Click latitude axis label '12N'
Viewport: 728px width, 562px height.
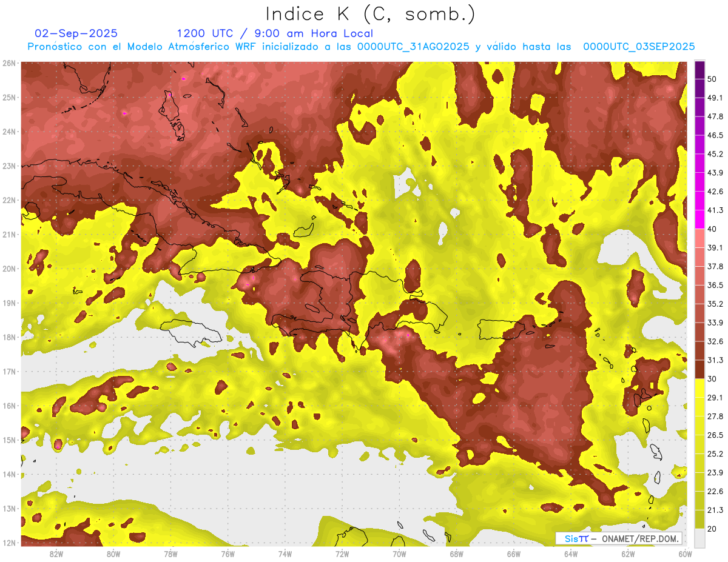tap(9, 543)
